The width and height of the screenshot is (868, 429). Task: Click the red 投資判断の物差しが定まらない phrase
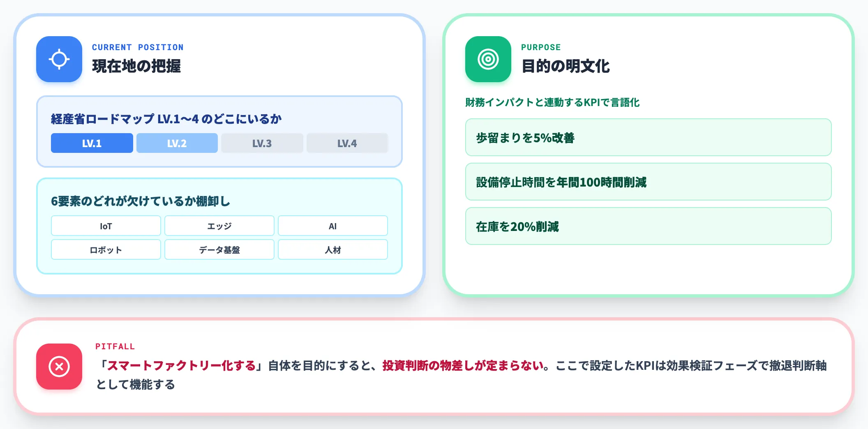(463, 366)
